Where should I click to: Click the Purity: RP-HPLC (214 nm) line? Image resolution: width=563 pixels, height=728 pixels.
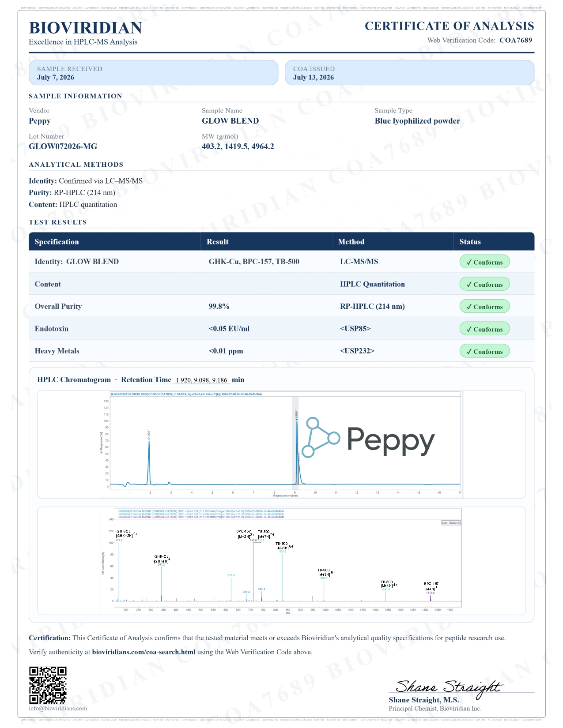(x=72, y=193)
